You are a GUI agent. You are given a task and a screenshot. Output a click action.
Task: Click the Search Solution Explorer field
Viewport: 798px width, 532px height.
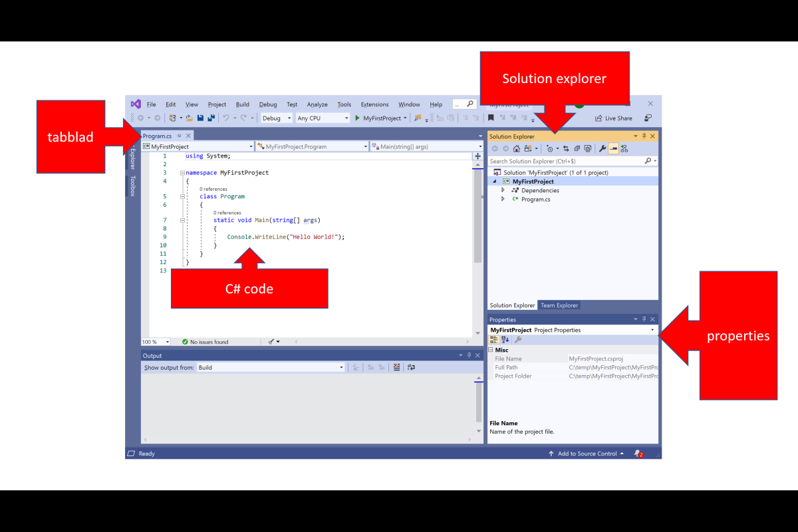pyautogui.click(x=565, y=161)
